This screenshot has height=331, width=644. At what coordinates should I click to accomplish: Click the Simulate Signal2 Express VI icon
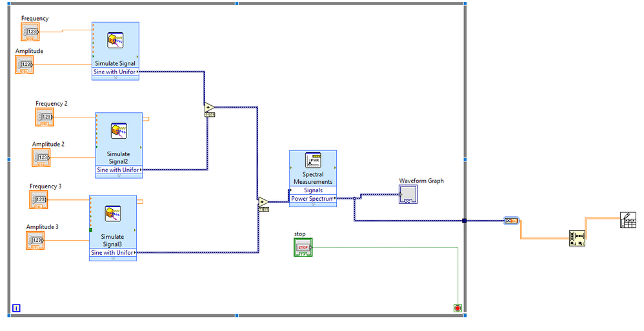pos(119,131)
